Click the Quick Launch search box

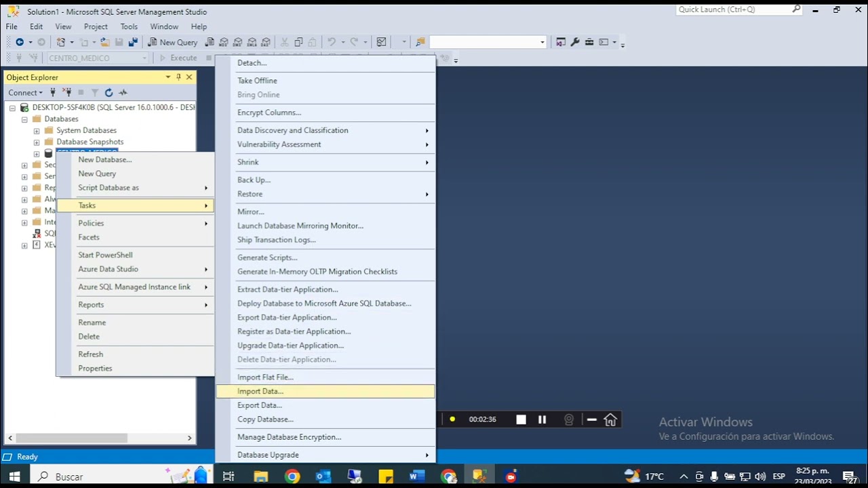pyautogui.click(x=739, y=9)
